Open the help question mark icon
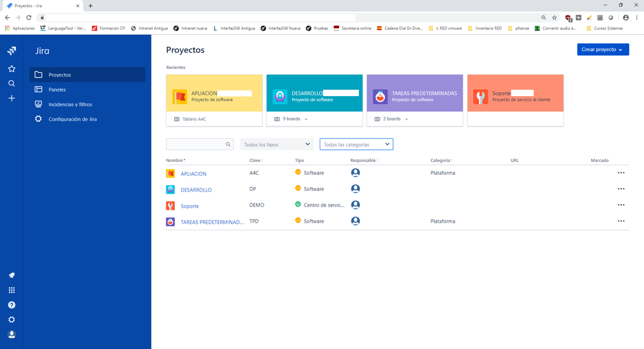644x349 pixels. pos(12,305)
